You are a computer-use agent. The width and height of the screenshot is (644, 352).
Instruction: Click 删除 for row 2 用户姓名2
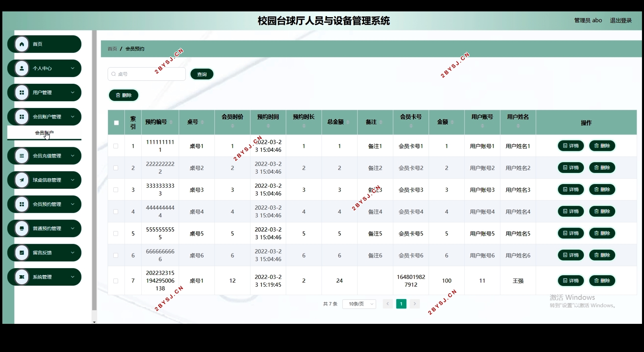tap(602, 168)
